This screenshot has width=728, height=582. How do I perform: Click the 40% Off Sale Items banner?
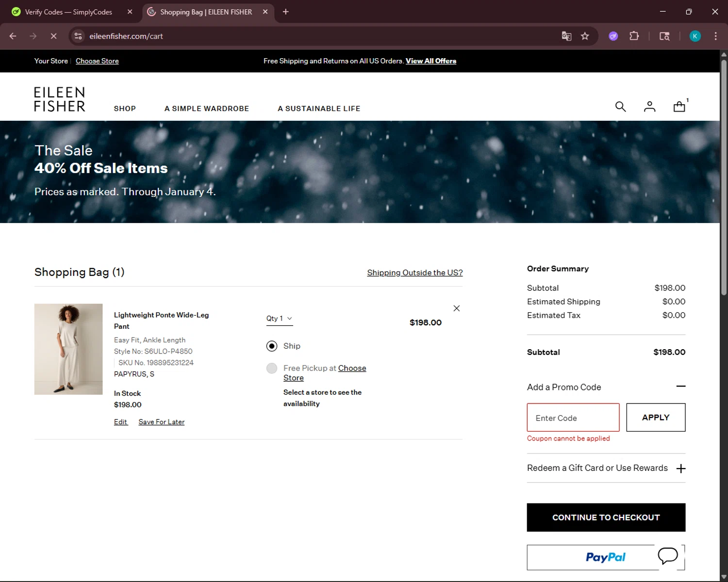[359, 172]
